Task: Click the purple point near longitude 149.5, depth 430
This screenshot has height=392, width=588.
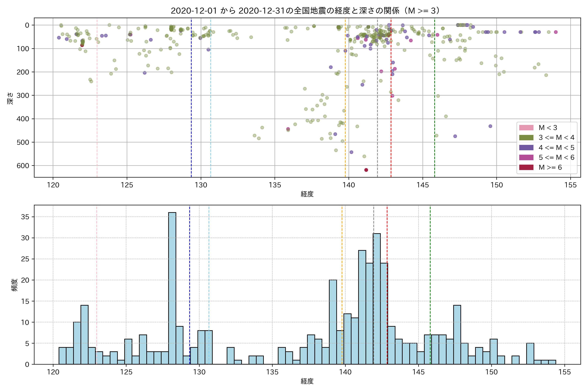Action: tap(490, 126)
